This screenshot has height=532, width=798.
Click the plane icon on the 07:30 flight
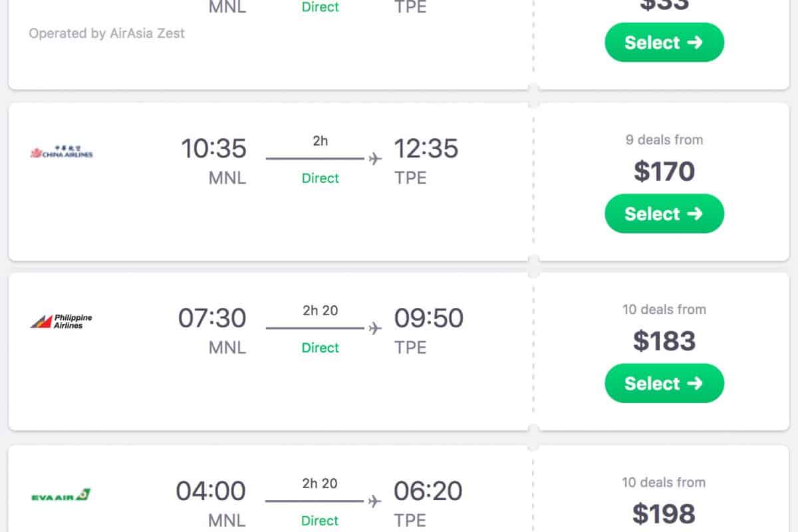(375, 329)
